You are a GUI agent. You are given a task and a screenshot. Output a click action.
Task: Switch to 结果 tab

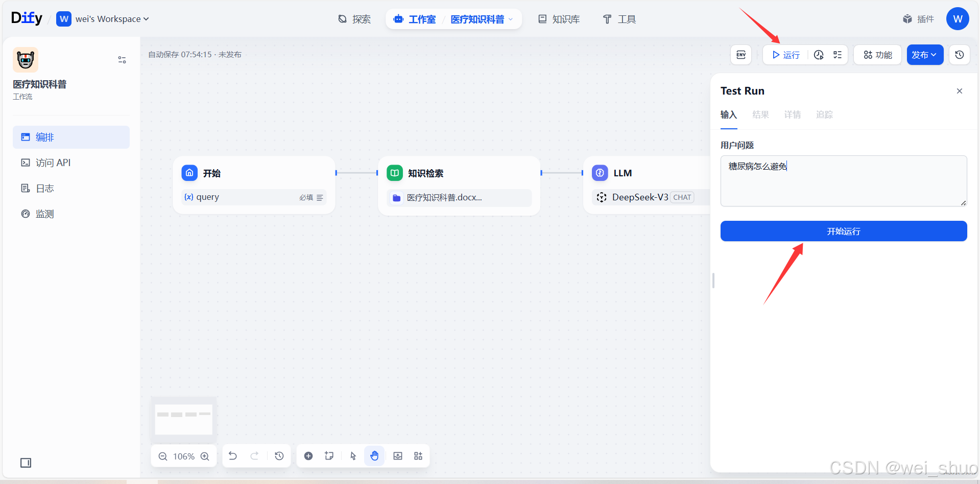tap(760, 114)
